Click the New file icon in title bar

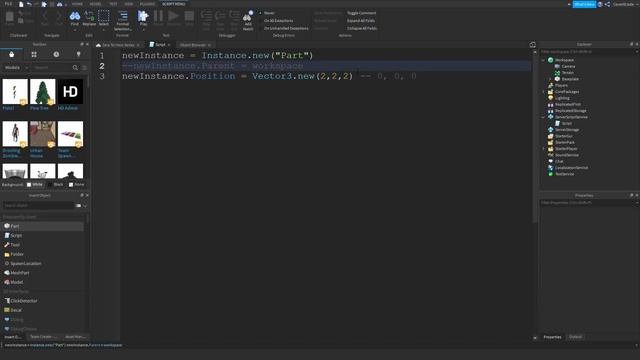(21, 4)
